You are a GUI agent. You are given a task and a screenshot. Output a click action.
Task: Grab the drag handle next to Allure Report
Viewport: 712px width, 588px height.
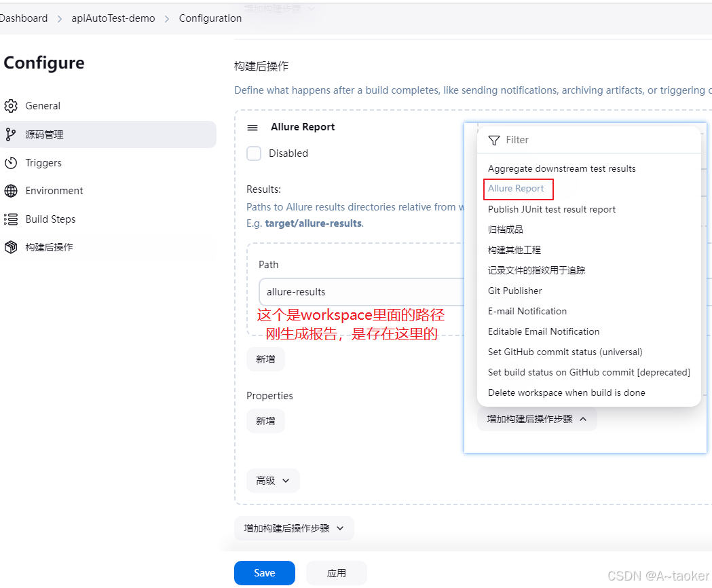pyautogui.click(x=252, y=127)
